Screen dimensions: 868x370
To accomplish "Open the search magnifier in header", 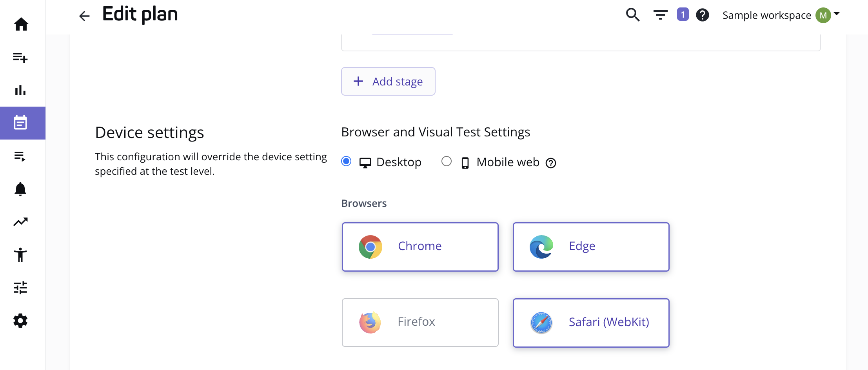I will (633, 15).
